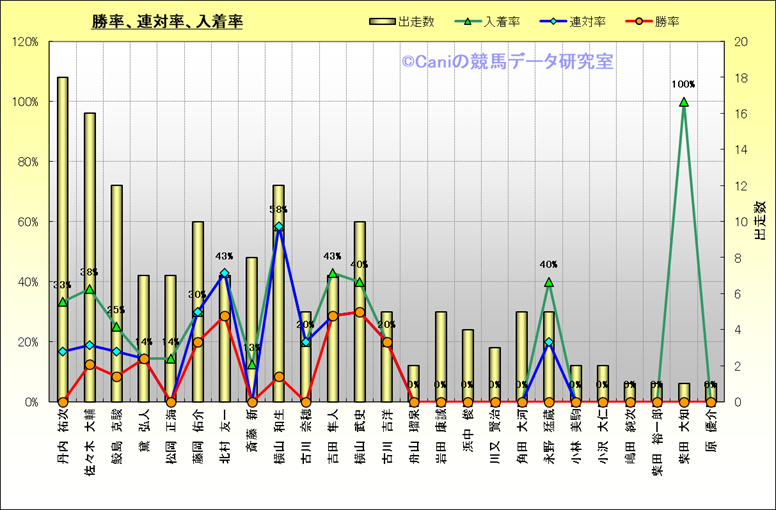Select the 58% blue diamond for 横山 和生

[279, 227]
